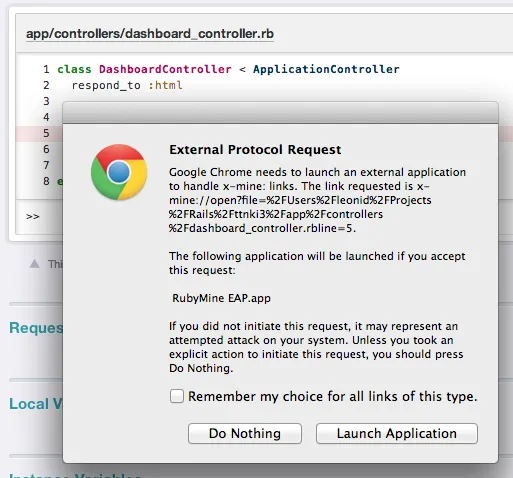Viewport: 513px width, 478px height.
Task: Click the >> console prompt input
Action: point(33,216)
